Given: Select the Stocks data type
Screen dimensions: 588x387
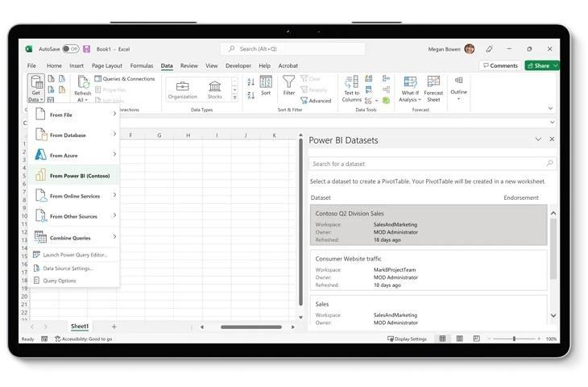Looking at the screenshot, I should [x=215, y=90].
